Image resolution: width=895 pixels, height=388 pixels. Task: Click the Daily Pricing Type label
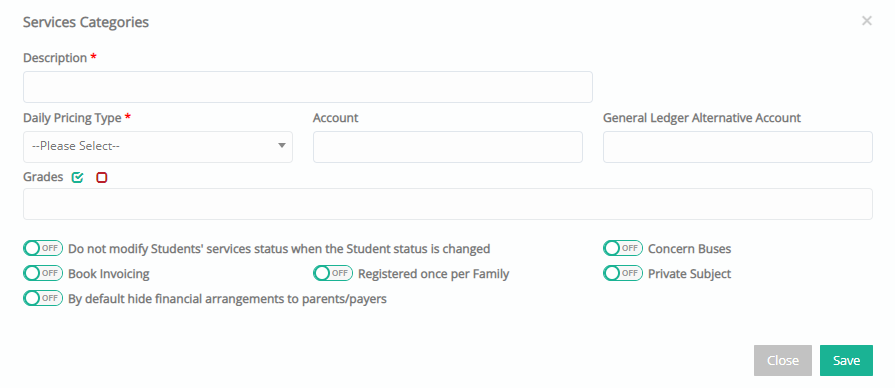pos(72,118)
